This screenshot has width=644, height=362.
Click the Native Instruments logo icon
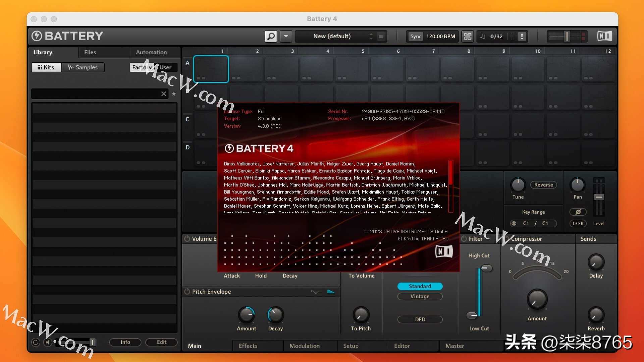tap(604, 36)
